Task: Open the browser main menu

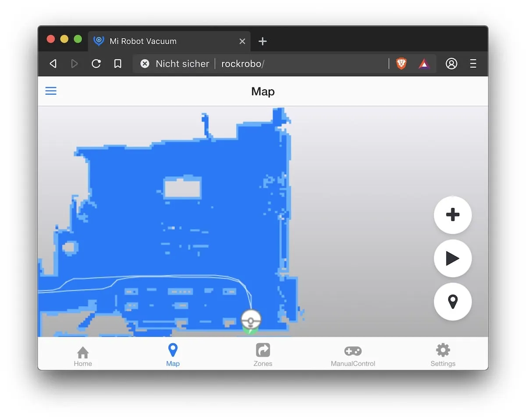Action: (473, 64)
